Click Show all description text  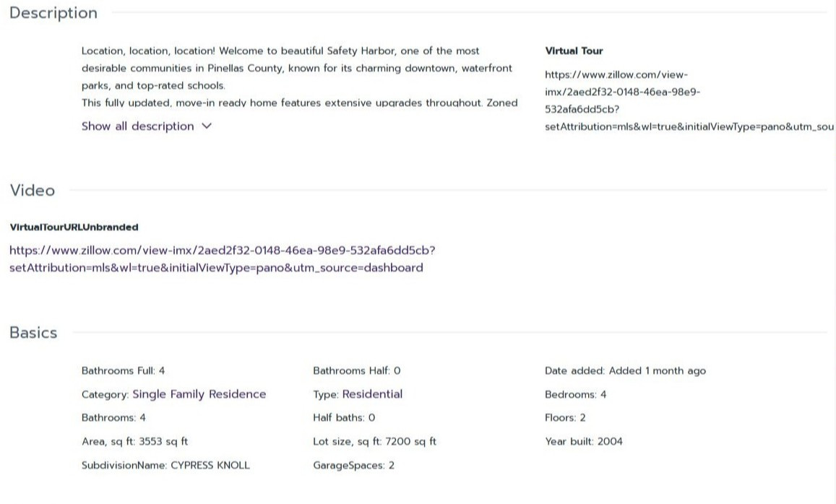[137, 126]
